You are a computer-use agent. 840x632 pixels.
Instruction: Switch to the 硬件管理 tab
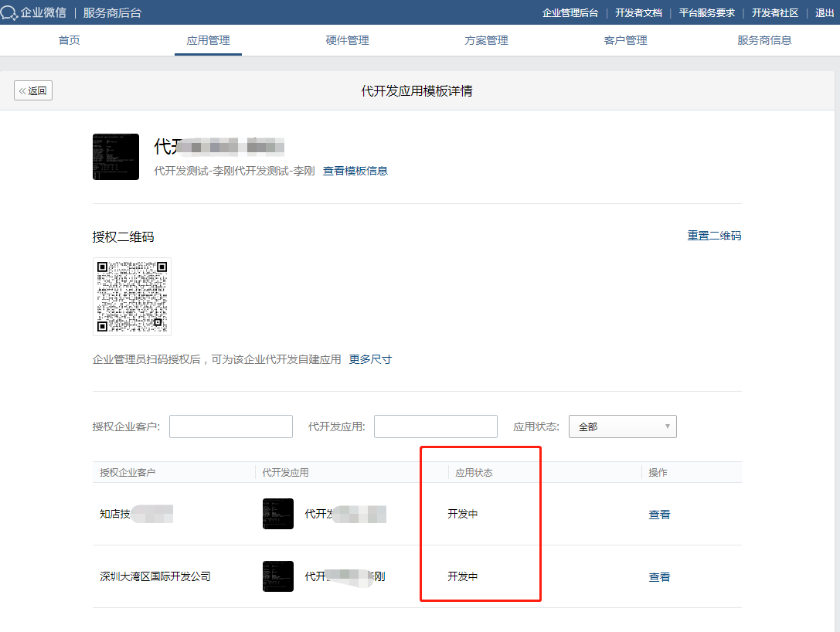347,40
